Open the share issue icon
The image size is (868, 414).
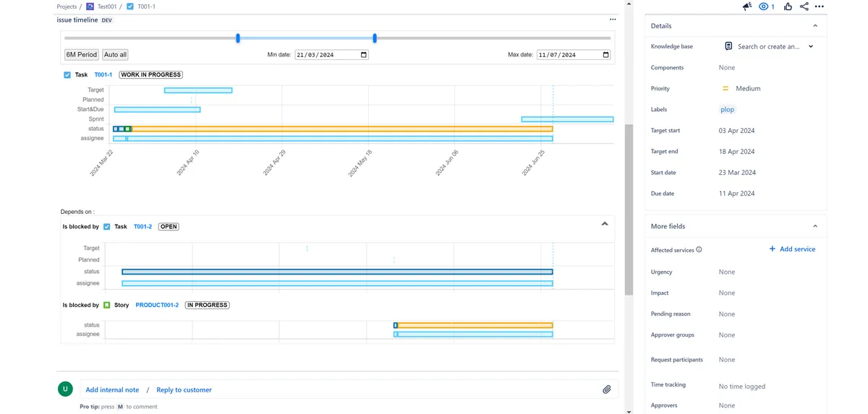[804, 7]
